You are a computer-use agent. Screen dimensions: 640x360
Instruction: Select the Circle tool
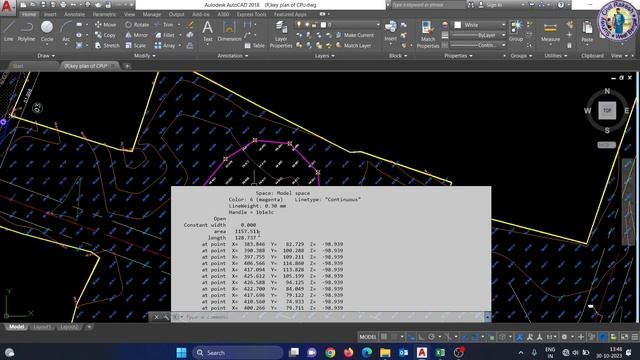coord(47,31)
